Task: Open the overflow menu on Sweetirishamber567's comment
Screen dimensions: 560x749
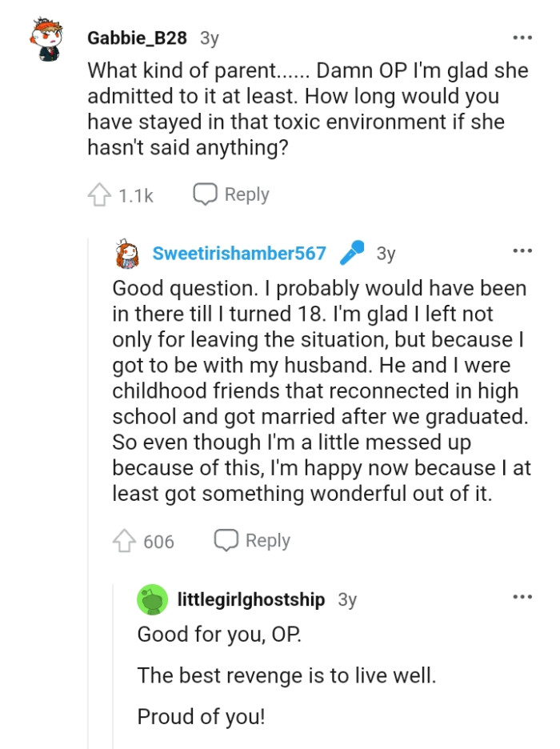Action: (x=522, y=250)
